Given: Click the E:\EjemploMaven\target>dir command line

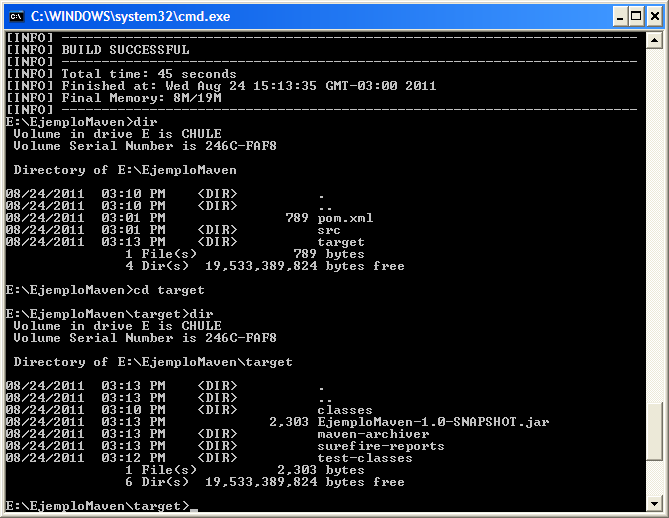Looking at the screenshot, I should click(109, 314).
